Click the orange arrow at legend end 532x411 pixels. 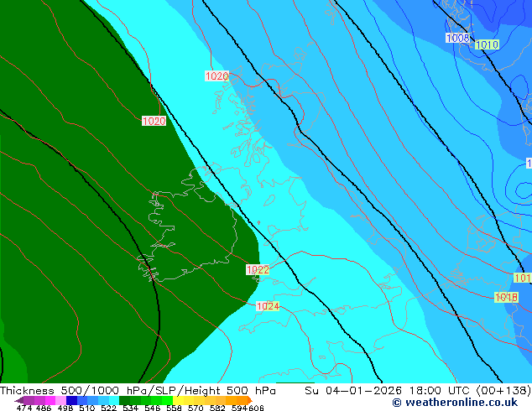coord(250,400)
